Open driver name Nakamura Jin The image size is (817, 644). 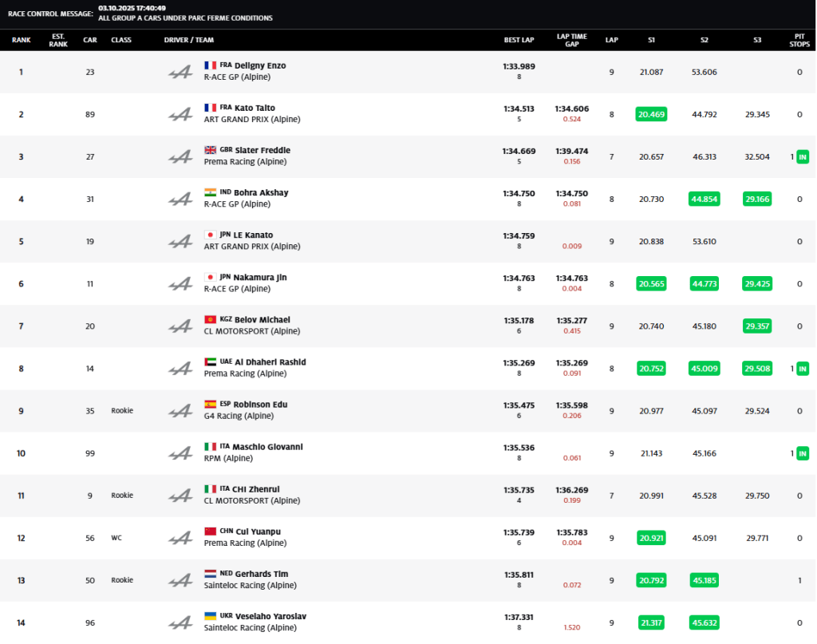(260, 277)
